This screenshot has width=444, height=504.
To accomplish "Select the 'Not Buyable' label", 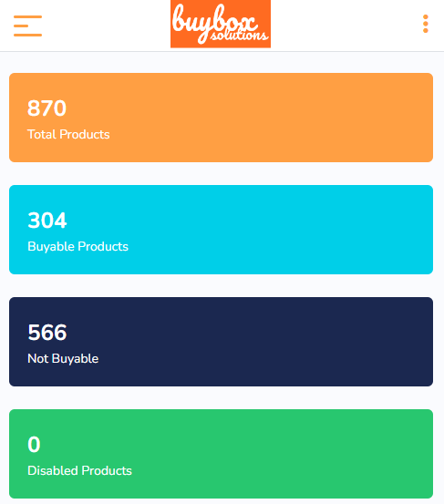I will point(63,359).
